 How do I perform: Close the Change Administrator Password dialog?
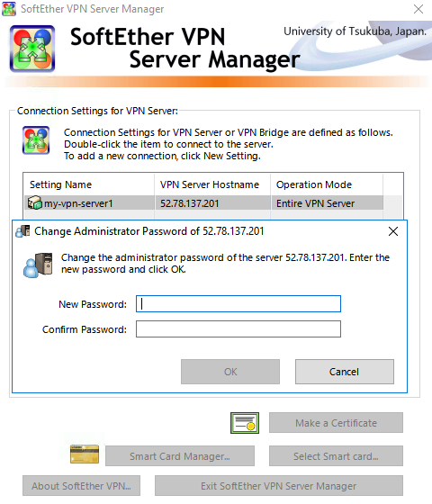(393, 231)
